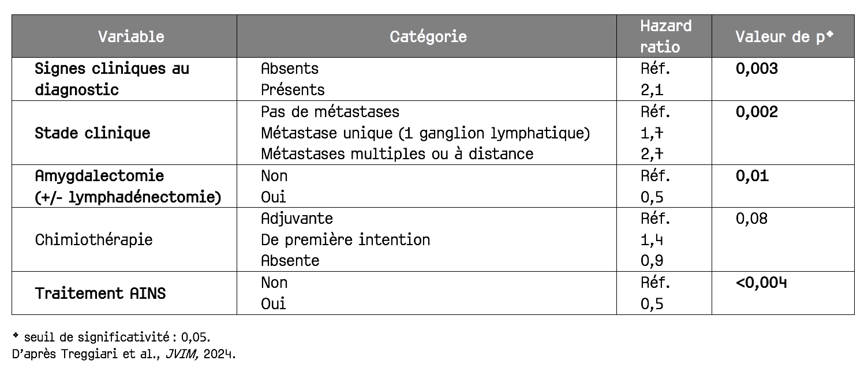Screen dimensions: 868x379
Task: Select "Métastases multiples ou à distance" entry
Action: pos(397,154)
